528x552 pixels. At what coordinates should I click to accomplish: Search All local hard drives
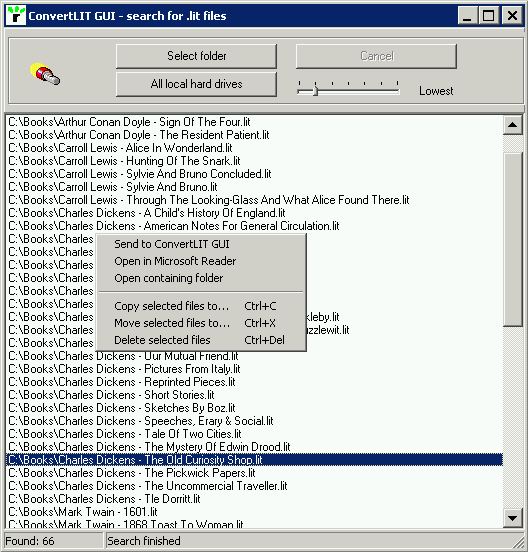(x=196, y=84)
